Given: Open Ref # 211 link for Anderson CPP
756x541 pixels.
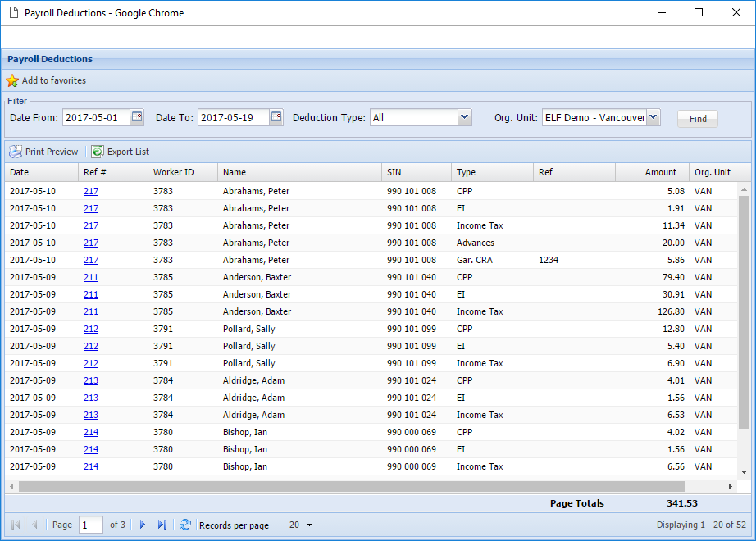Looking at the screenshot, I should pyautogui.click(x=91, y=277).
